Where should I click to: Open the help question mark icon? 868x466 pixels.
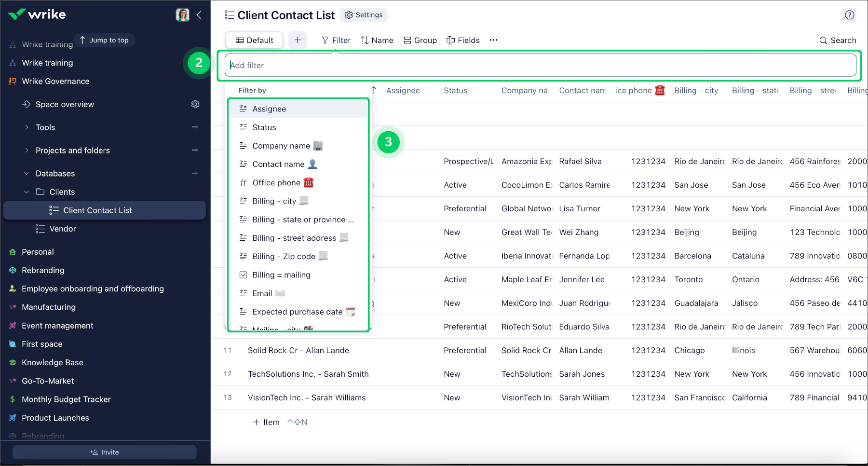tap(849, 15)
